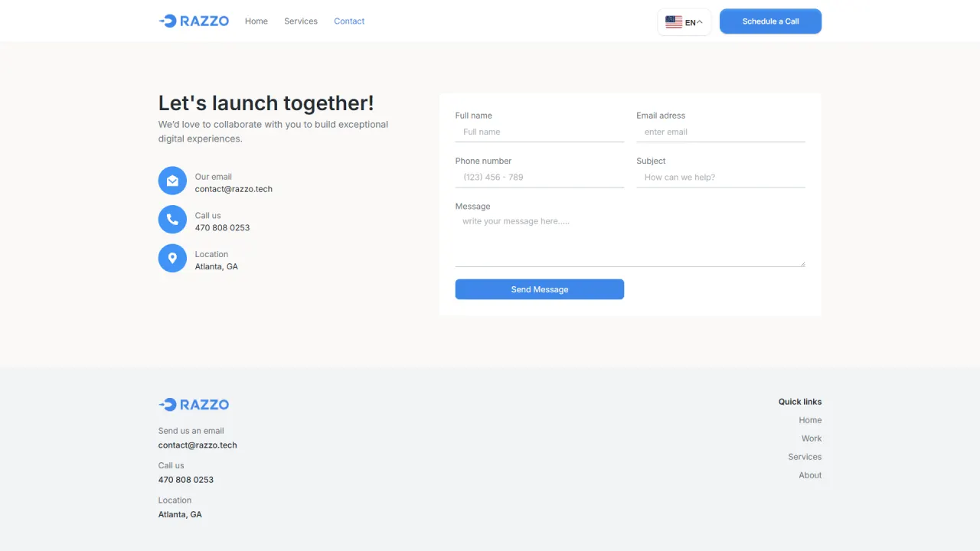Click the US flag icon

click(x=674, y=22)
